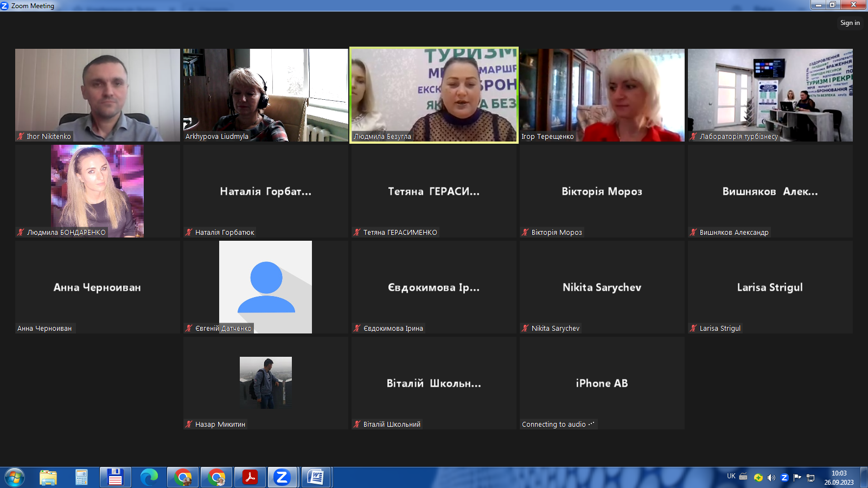
Task: Open the UK input language selector
Action: (x=731, y=476)
